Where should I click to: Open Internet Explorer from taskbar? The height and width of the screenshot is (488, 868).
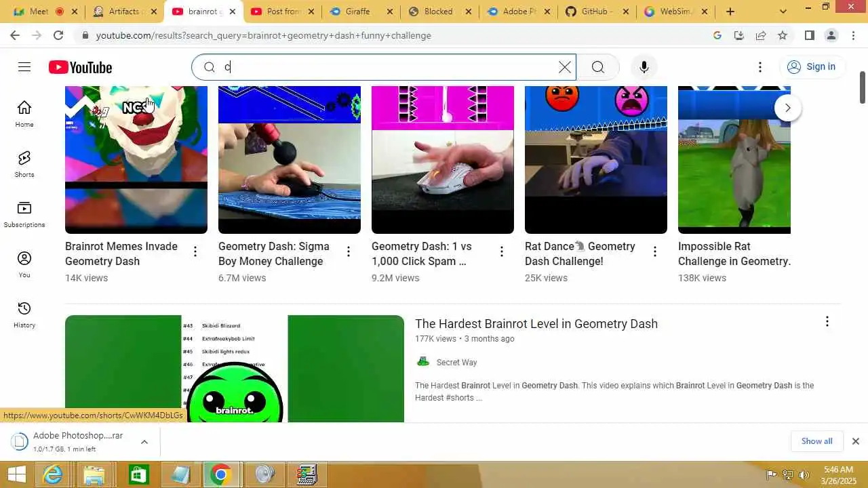tap(53, 474)
